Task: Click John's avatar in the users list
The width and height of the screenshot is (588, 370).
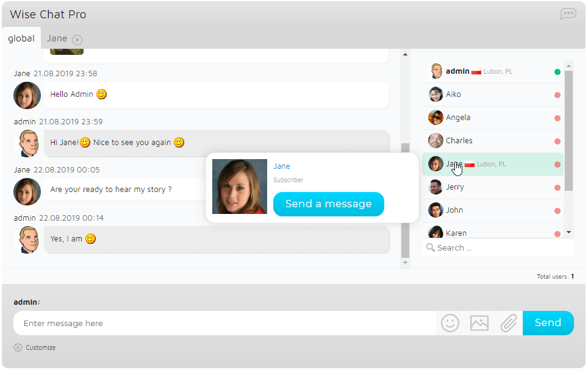Action: pyautogui.click(x=436, y=210)
